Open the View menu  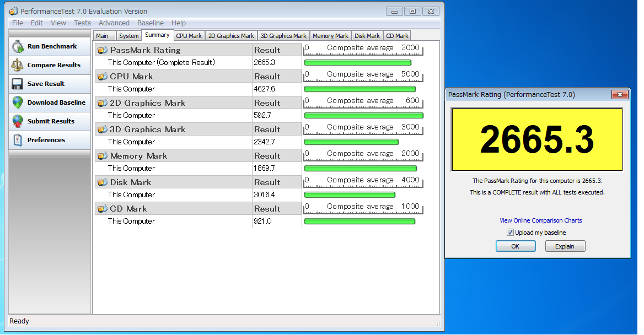[58, 23]
